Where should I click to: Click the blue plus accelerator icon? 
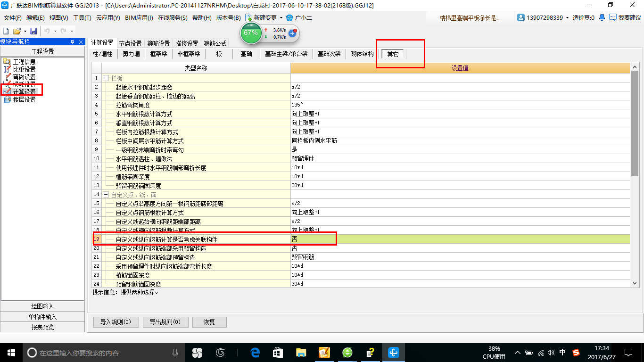click(292, 33)
